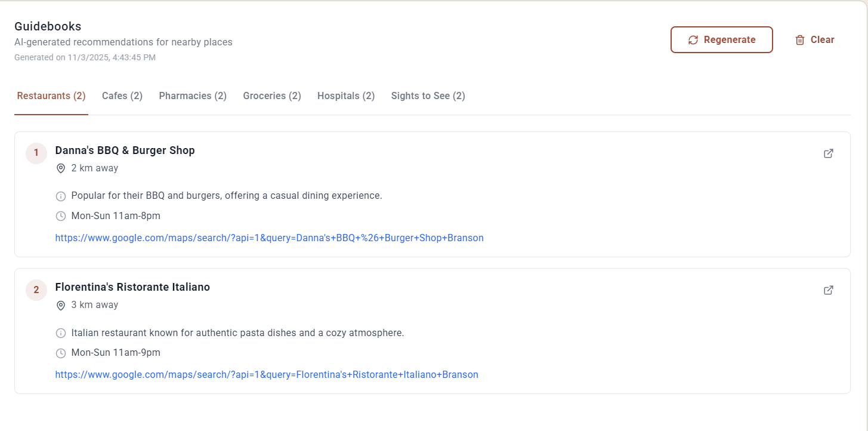Viewport: 868px width, 431px height.
Task: Select the Restaurants (2) tab
Action: click(51, 96)
